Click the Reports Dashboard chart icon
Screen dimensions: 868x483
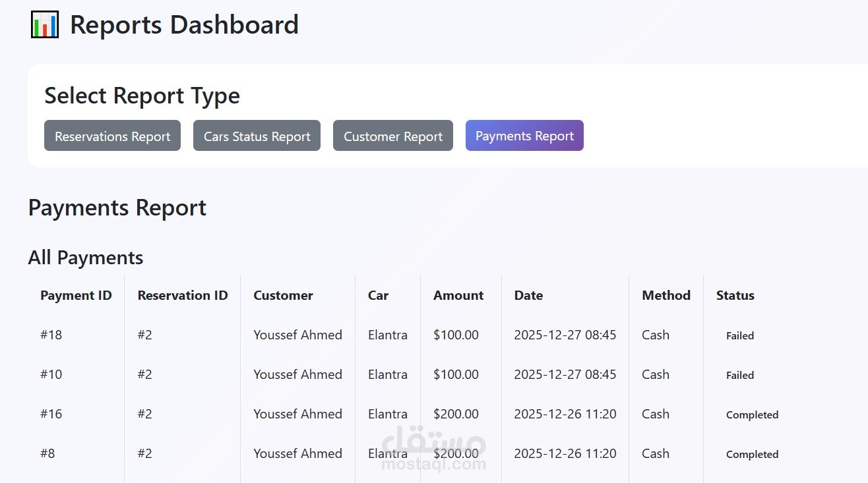(45, 25)
